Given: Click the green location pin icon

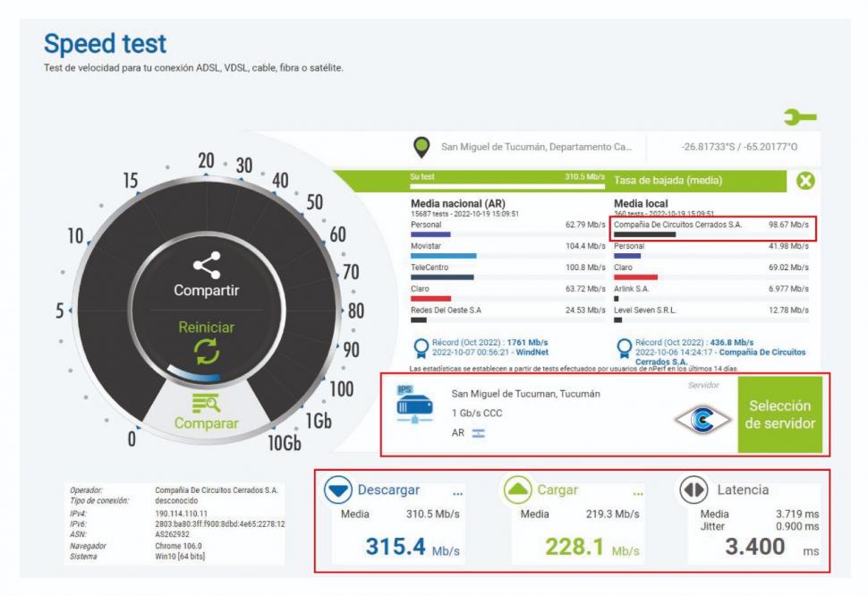Looking at the screenshot, I should point(420,147).
